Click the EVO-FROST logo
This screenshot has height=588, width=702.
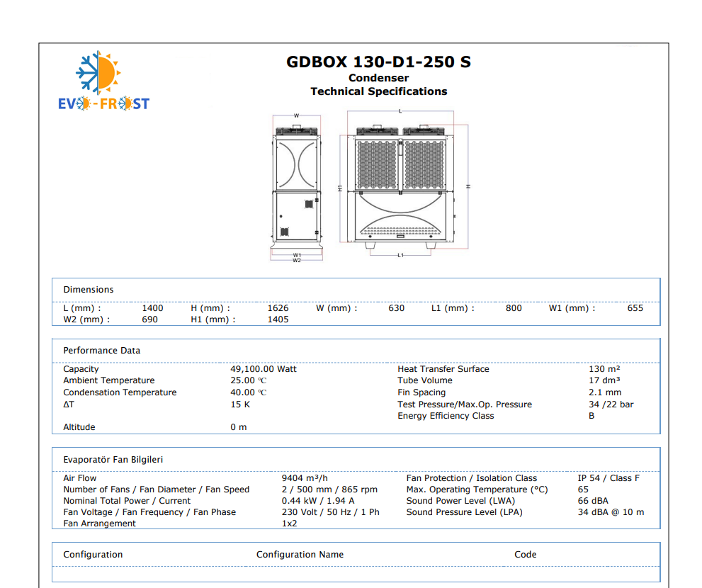(x=103, y=81)
